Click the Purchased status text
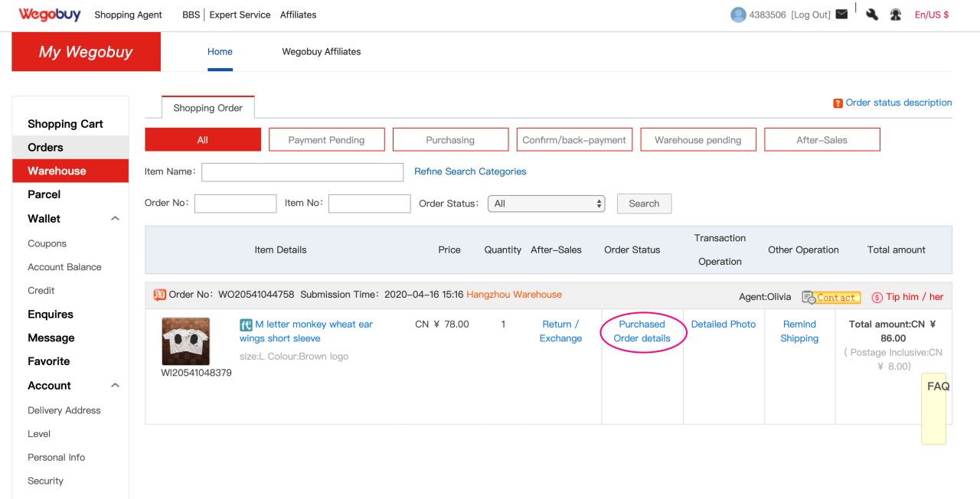 642,325
